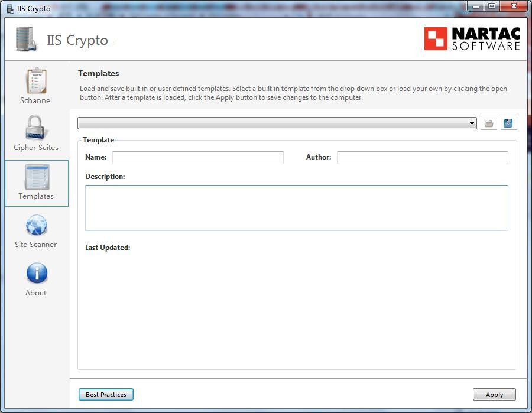Close the IIS Crypto window

[514, 6]
